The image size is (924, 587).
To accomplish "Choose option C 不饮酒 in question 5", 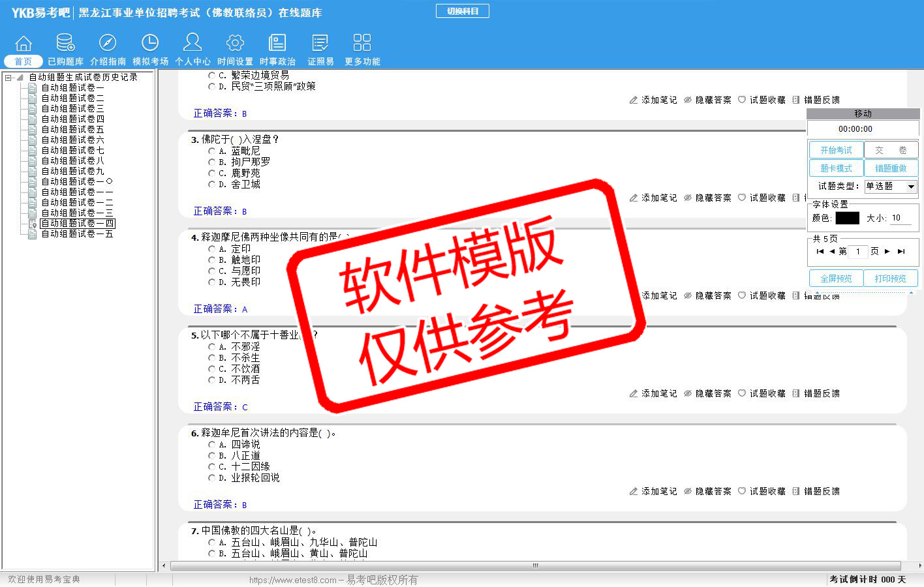I will click(x=212, y=369).
